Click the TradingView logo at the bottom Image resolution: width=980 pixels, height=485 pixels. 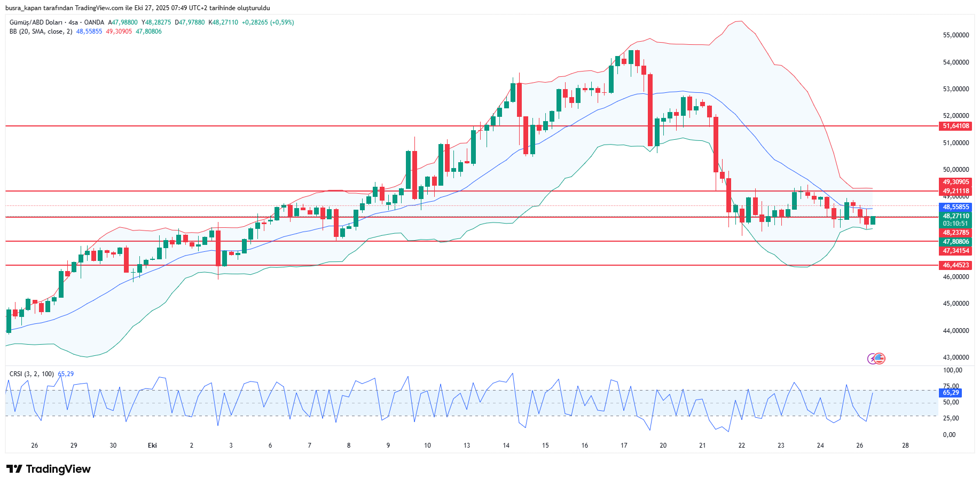coord(49,469)
